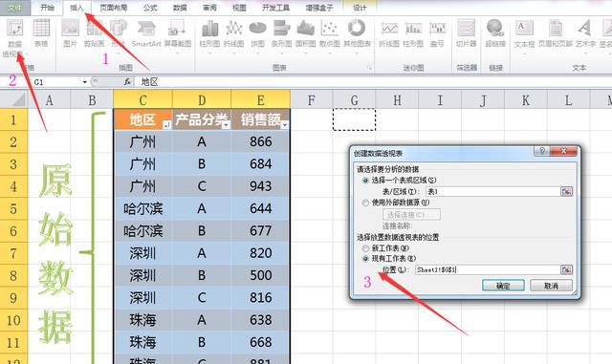The width and height of the screenshot is (612, 364).
Task: Click the cell containing 哈尔滨 in row 5
Action: 142,208
